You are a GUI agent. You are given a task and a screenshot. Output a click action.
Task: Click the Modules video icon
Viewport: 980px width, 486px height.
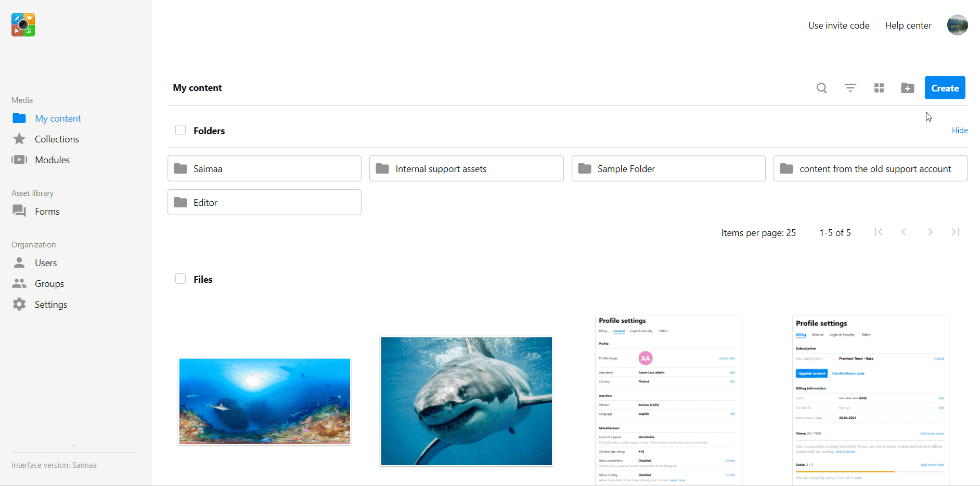point(19,160)
